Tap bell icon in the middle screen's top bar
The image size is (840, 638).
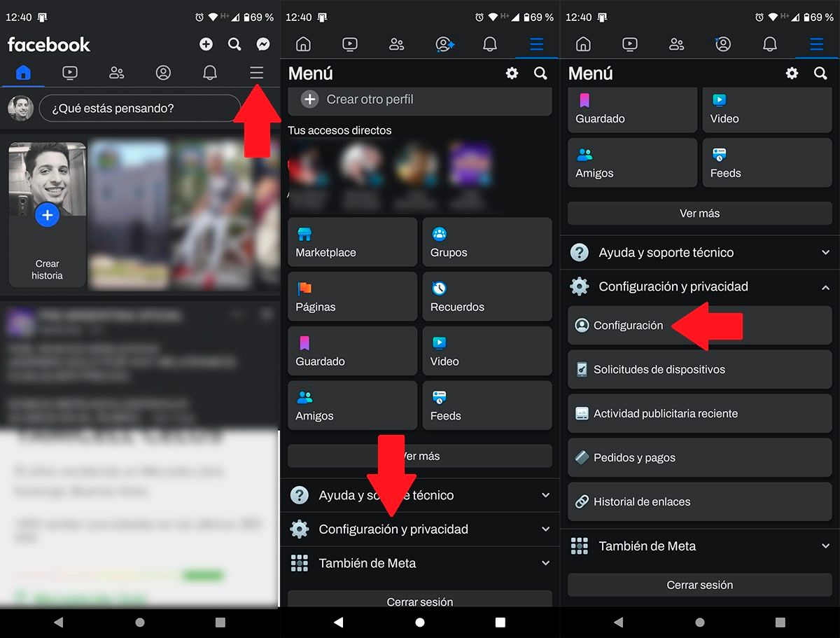pos(490,44)
